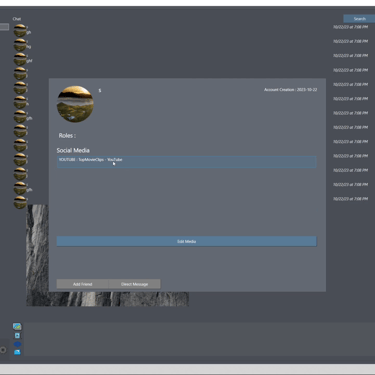Select the second avatar in the Chat list
This screenshot has height=375, width=375.
point(20,45)
